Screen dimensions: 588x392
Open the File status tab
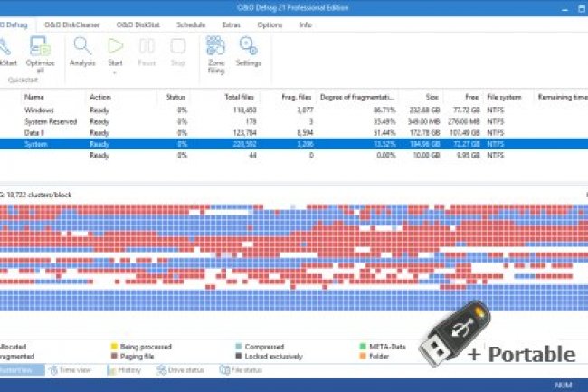(241, 370)
